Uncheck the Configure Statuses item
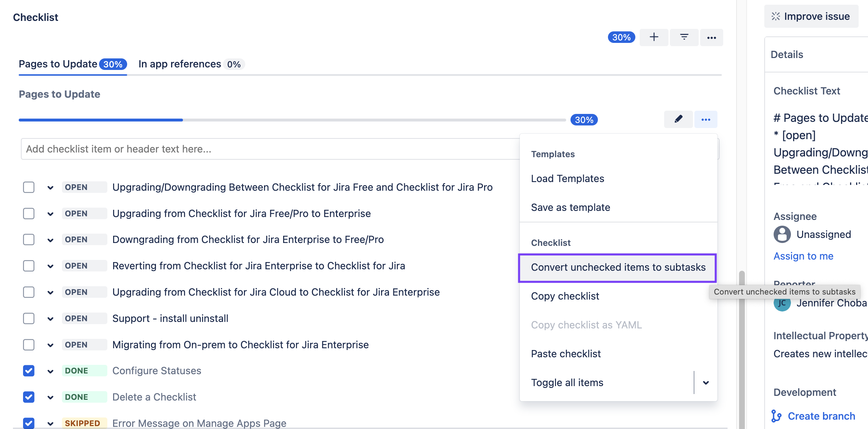Screen dimensions: 868x429 pyautogui.click(x=28, y=371)
